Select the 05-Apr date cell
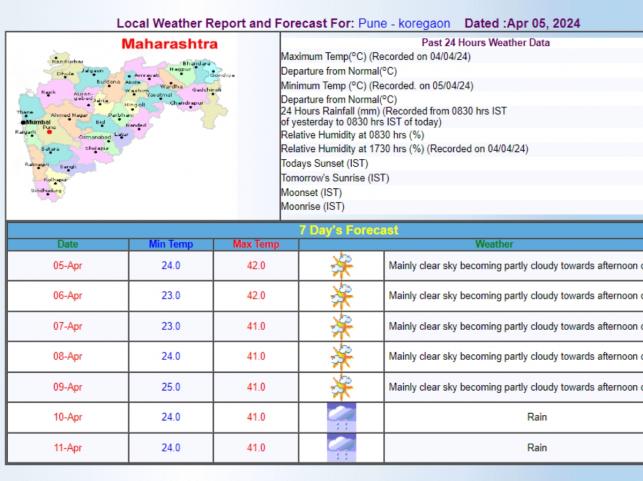The height and width of the screenshot is (481, 643). tap(67, 266)
